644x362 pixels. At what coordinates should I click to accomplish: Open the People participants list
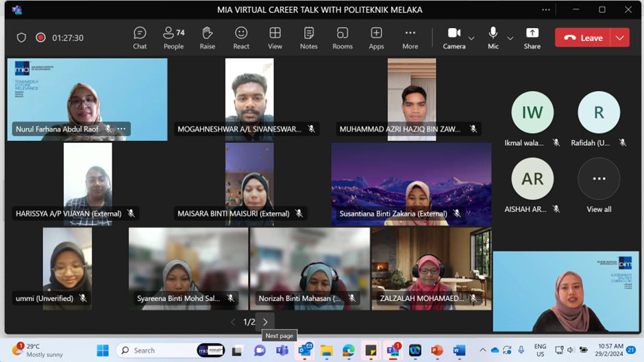(173, 38)
